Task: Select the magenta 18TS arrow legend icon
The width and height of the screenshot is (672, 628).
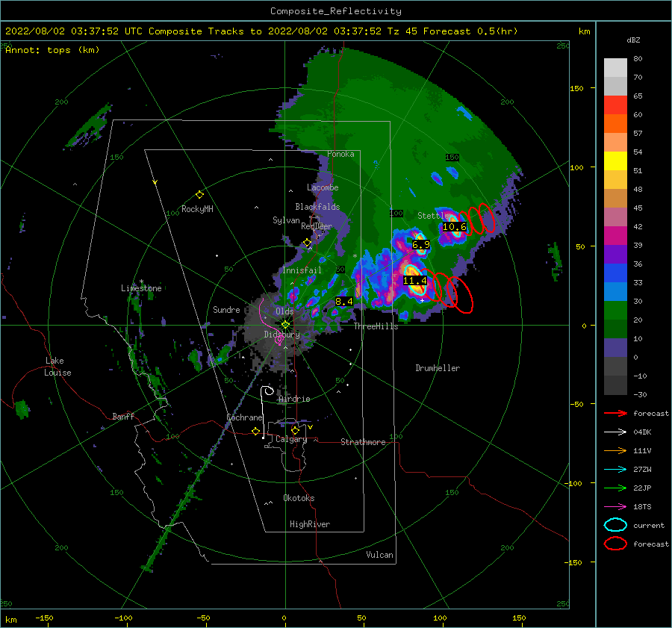Action: (615, 507)
